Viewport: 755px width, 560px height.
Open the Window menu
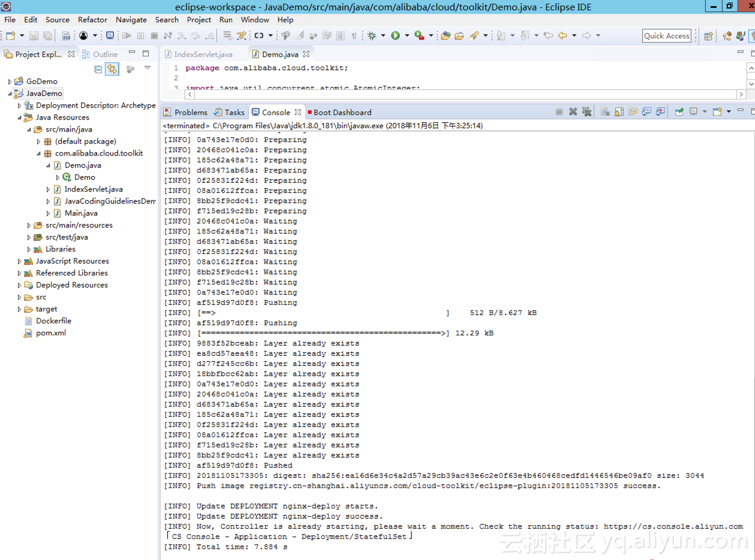coord(255,20)
